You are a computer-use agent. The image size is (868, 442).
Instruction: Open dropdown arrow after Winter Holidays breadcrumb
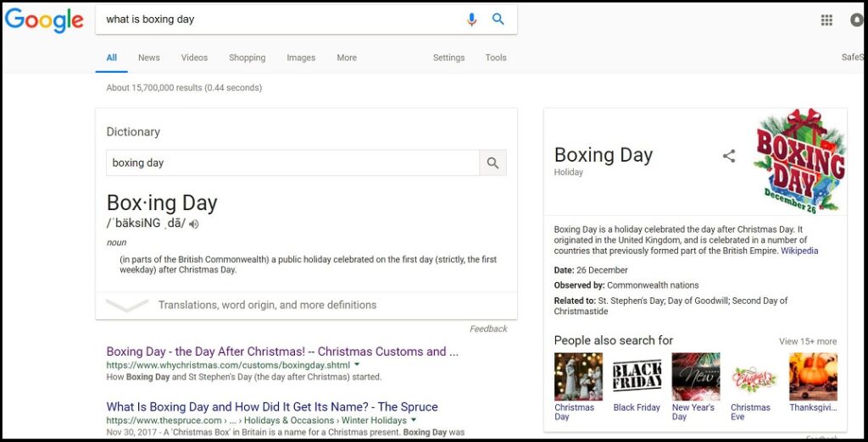(414, 421)
